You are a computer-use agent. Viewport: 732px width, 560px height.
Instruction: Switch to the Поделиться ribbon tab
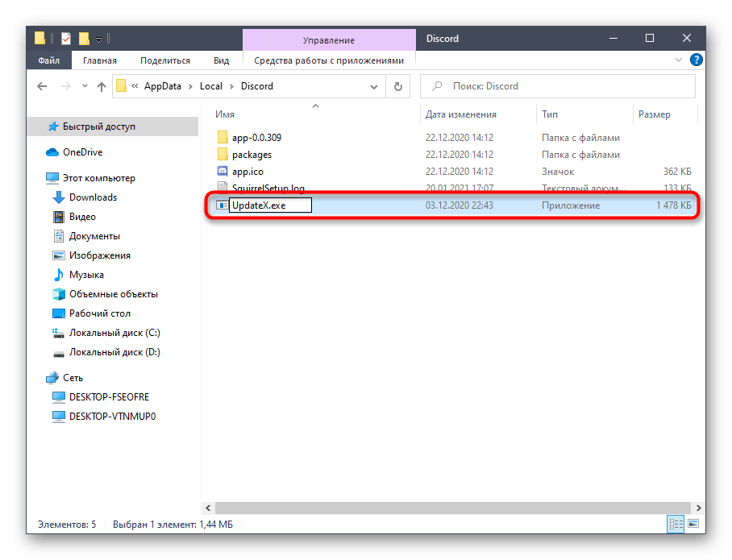tap(164, 60)
